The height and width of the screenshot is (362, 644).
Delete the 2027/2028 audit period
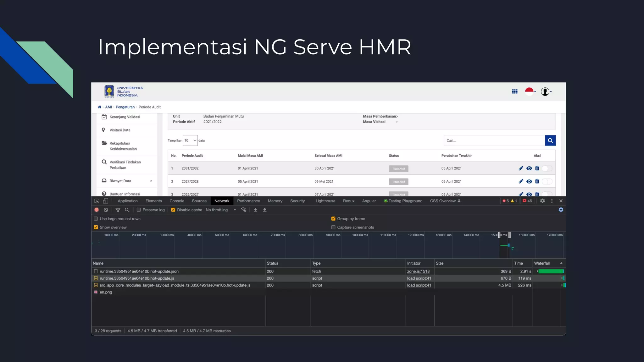click(537, 181)
